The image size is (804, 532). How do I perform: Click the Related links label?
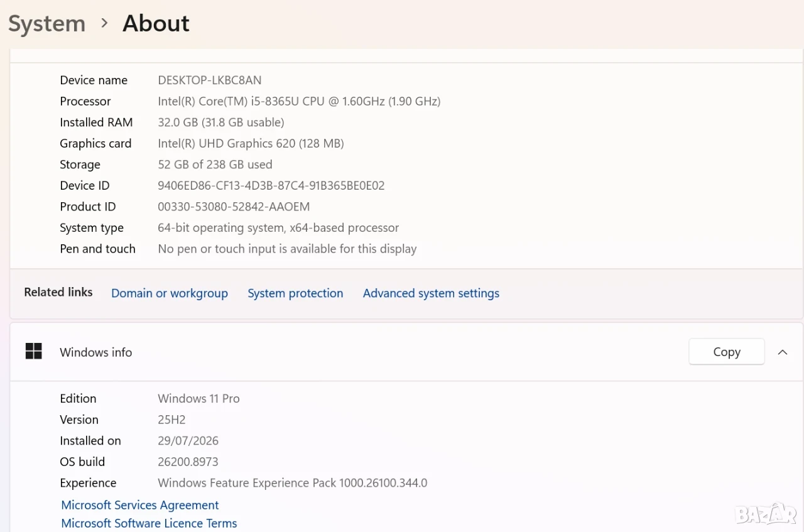coord(58,292)
